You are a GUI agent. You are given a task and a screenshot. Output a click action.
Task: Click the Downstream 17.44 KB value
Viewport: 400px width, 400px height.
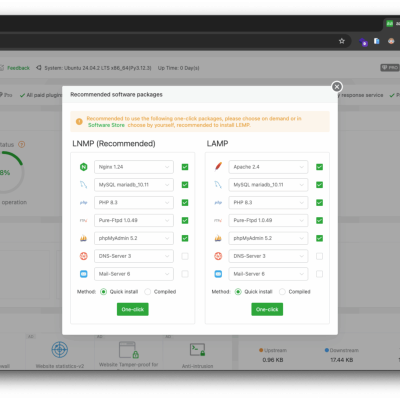pos(342,360)
